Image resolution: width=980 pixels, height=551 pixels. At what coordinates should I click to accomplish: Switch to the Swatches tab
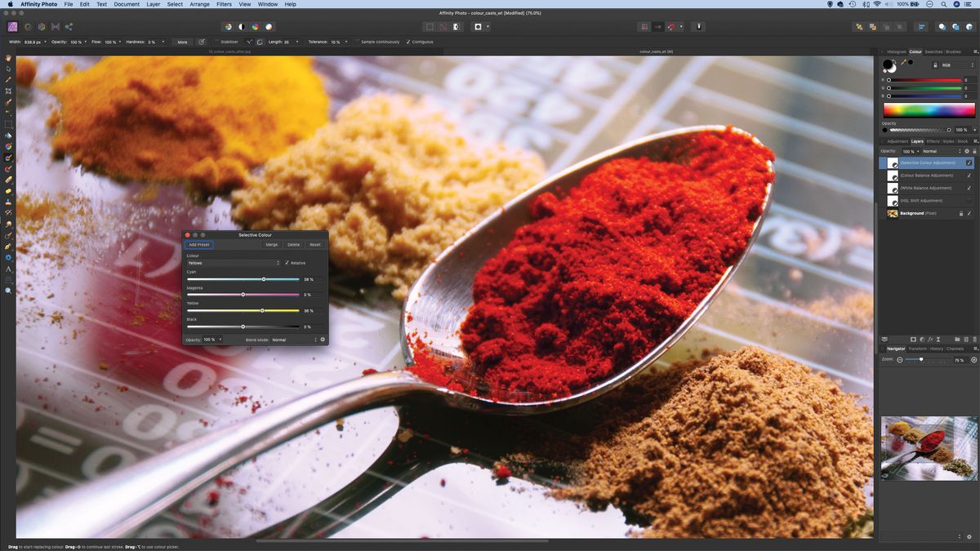(932, 51)
